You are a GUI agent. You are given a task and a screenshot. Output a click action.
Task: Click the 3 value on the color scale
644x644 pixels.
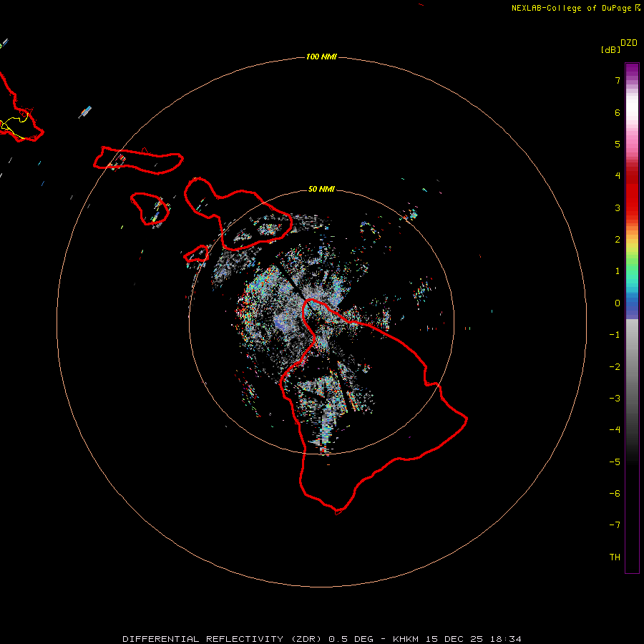coord(618,208)
